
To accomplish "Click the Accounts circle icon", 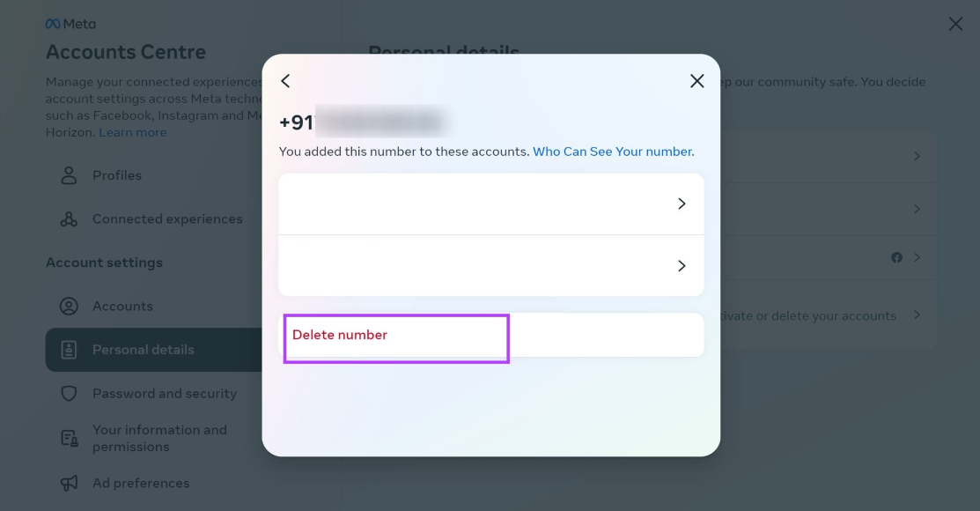I will pyautogui.click(x=69, y=306).
